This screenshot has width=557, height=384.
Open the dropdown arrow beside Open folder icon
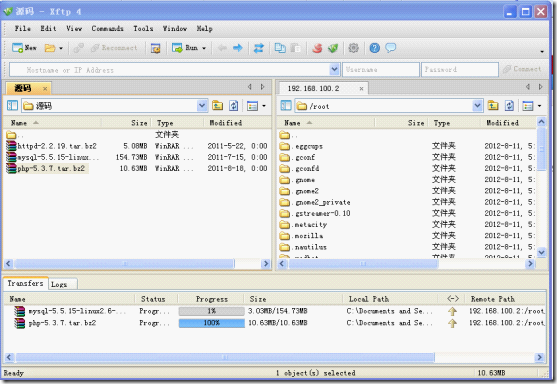(x=61, y=48)
